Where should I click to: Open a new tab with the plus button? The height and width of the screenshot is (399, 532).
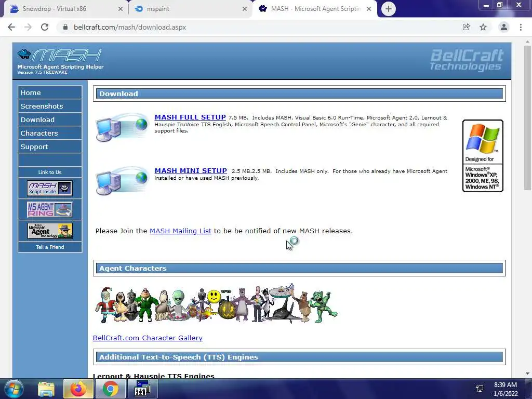click(389, 9)
